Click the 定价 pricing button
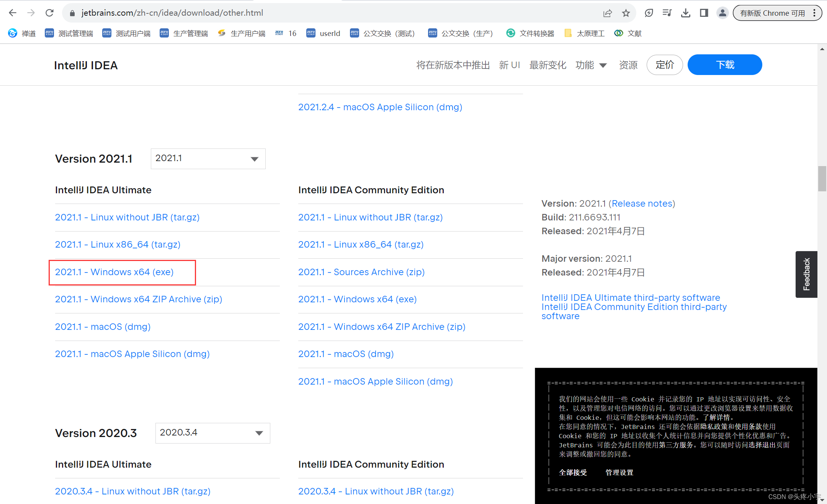 click(x=665, y=65)
